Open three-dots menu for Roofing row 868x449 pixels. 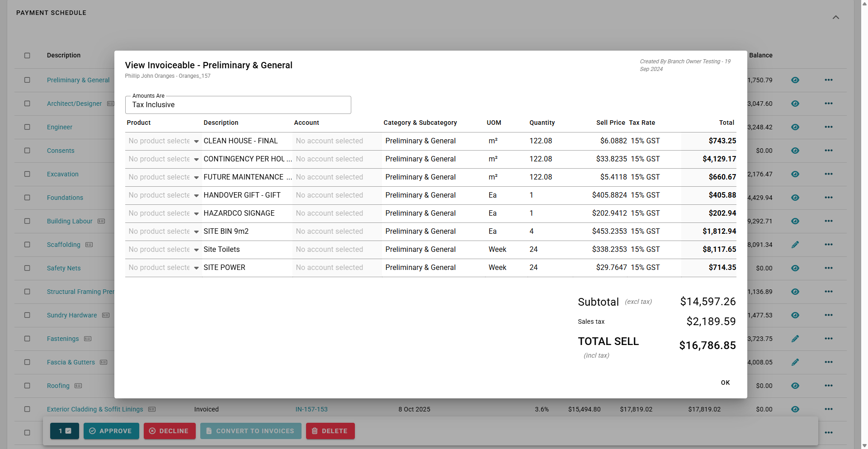pos(828,386)
